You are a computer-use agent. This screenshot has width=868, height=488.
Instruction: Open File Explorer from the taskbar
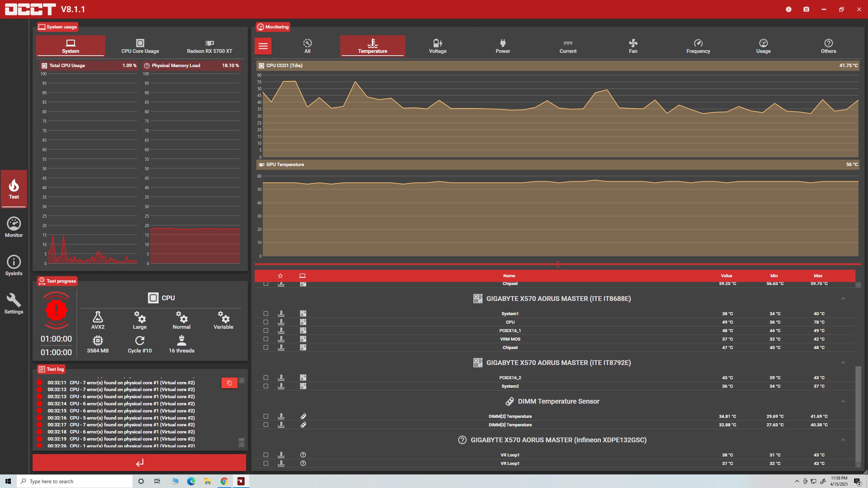tap(208, 481)
